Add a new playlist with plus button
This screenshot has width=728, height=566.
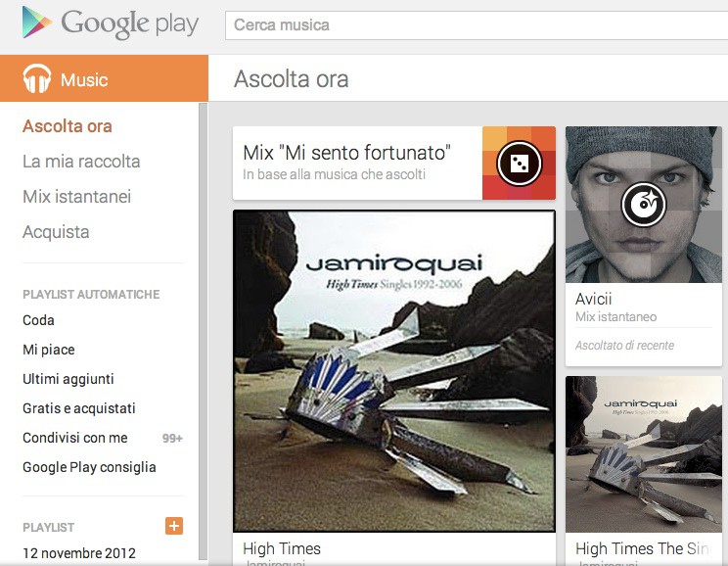(x=174, y=526)
